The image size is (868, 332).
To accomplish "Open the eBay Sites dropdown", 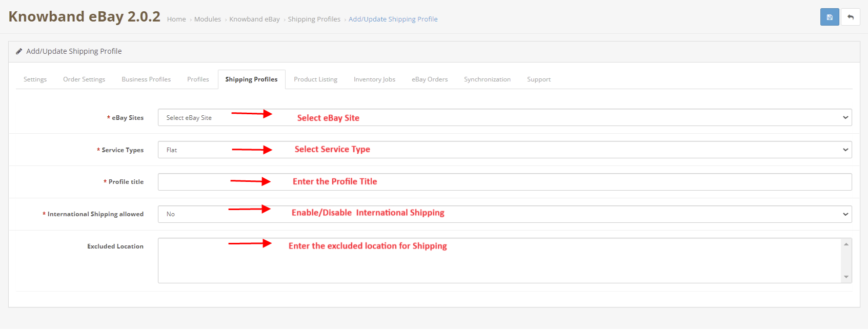I will point(504,117).
